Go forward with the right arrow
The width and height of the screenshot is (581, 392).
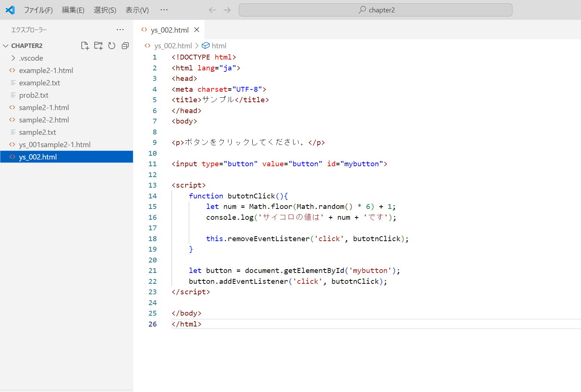tap(227, 10)
